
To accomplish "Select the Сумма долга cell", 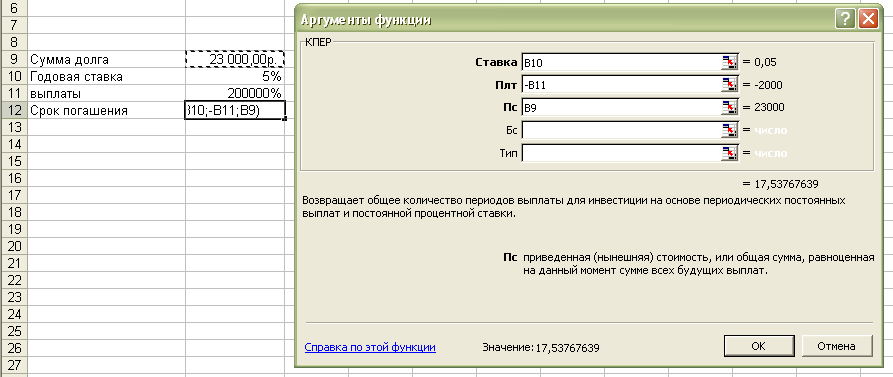I will click(106, 59).
